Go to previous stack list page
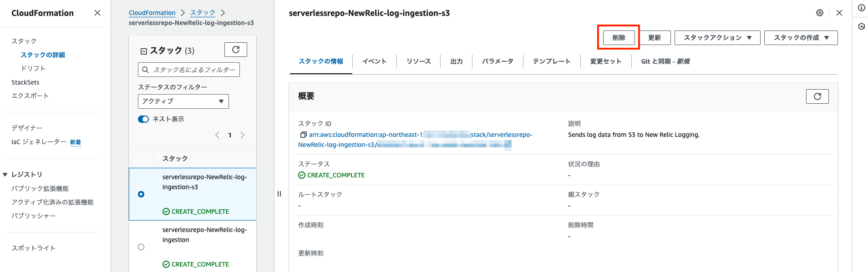 pyautogui.click(x=217, y=135)
